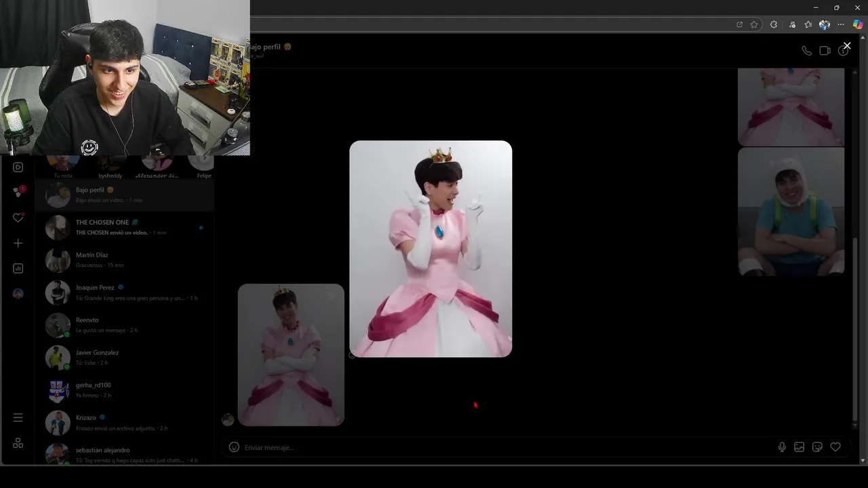This screenshot has width=868, height=488.
Task: Start an audio call in chat
Action: click(x=806, y=51)
